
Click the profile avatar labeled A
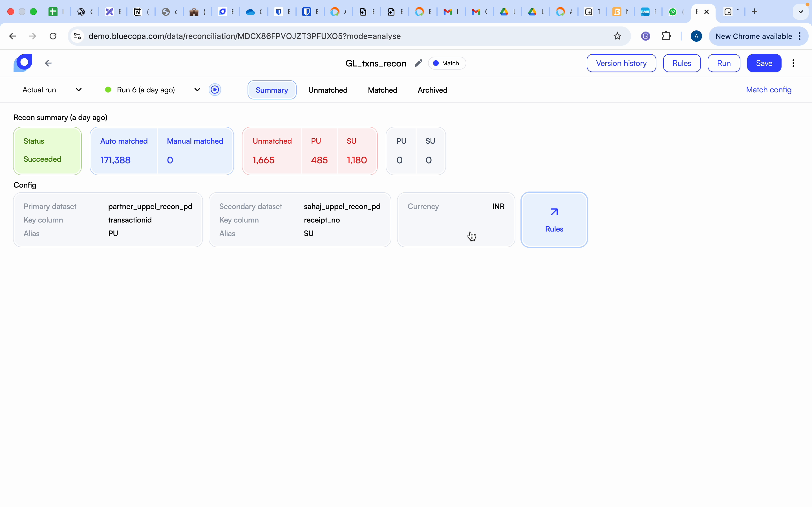[x=696, y=36]
